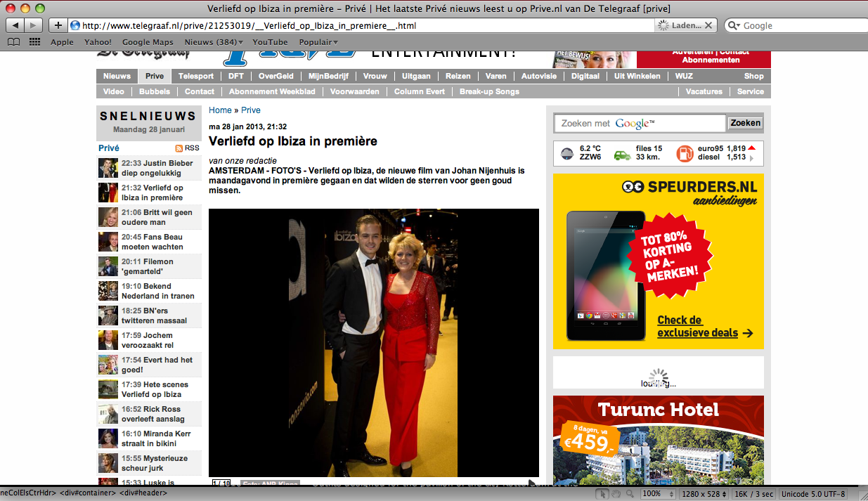Go forward with the browser forward arrow
868x501 pixels.
coord(34,25)
